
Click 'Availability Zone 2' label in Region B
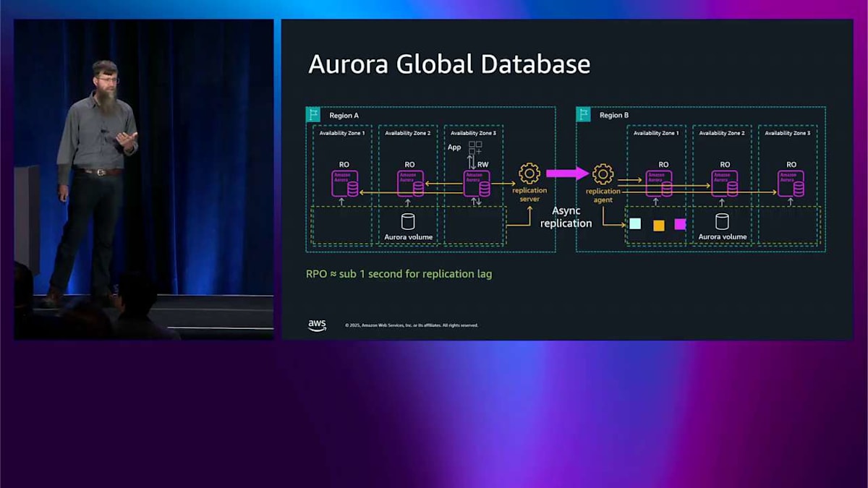pos(722,133)
